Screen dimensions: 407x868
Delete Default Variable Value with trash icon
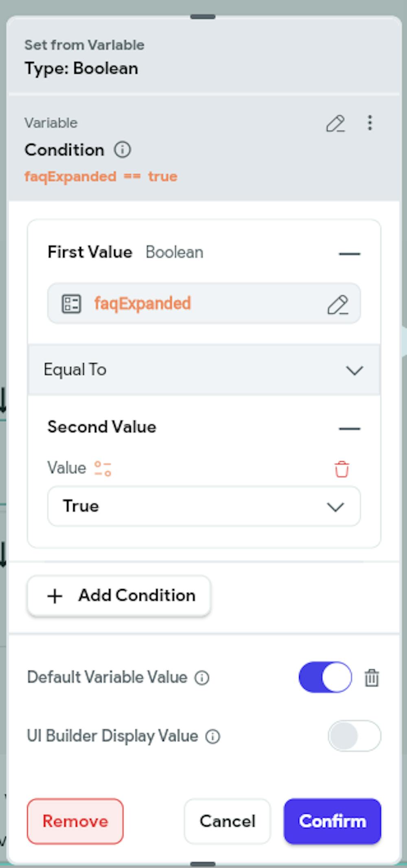tap(372, 678)
